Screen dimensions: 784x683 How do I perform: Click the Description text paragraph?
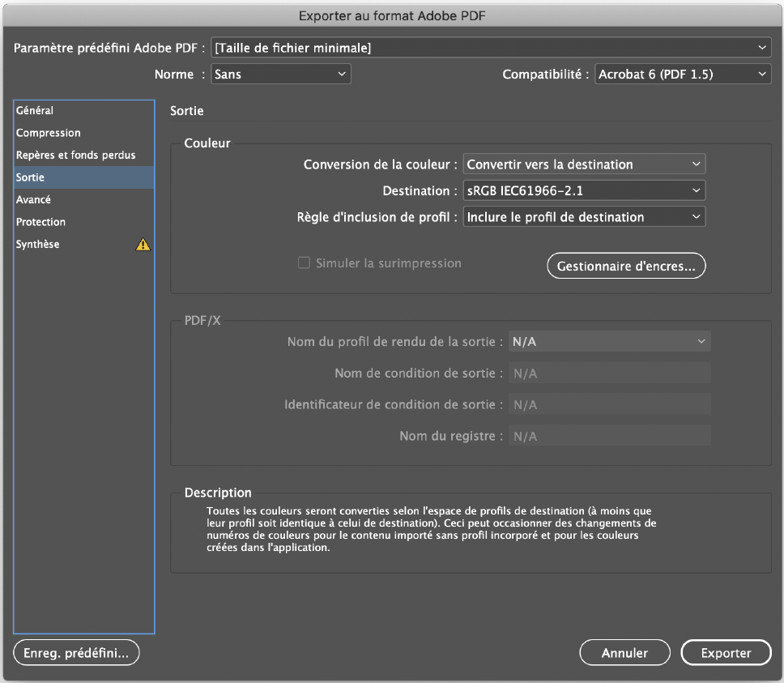(x=431, y=529)
